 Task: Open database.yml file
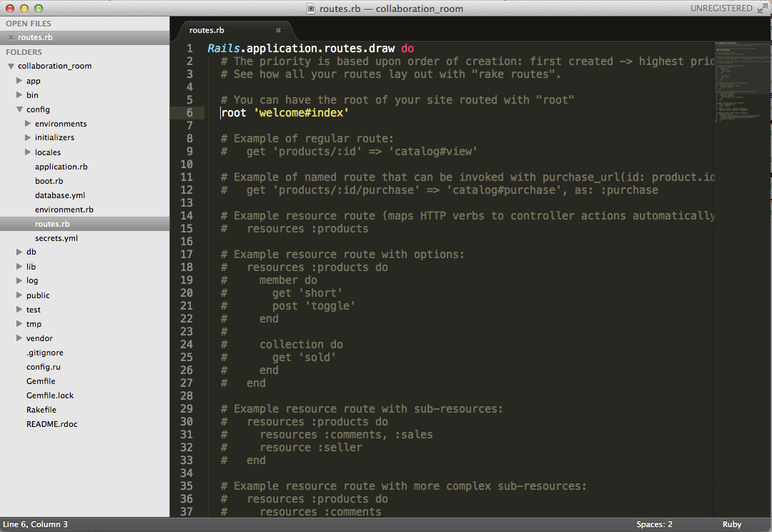[x=60, y=195]
